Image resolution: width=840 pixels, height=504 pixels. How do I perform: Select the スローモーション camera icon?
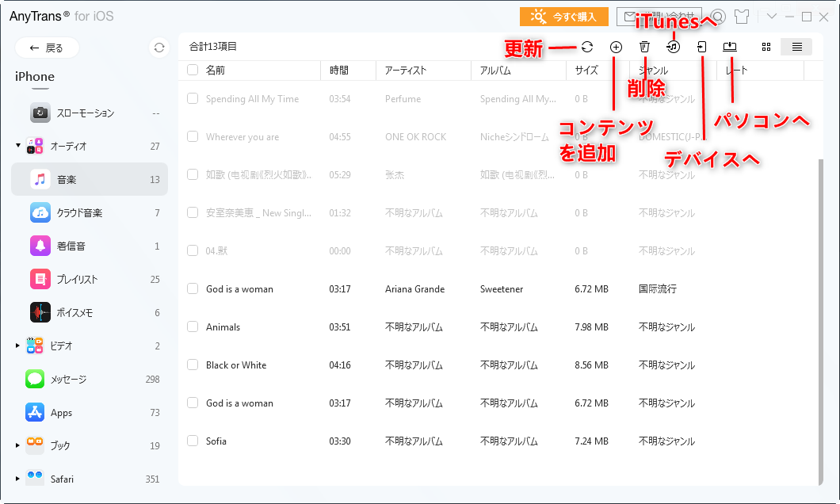[x=40, y=113]
